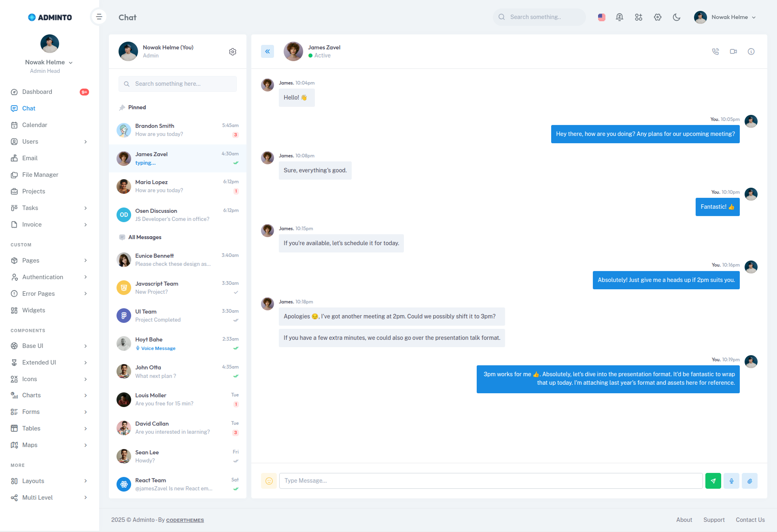
Task: Open the apps grid icon in topbar
Action: pos(639,17)
